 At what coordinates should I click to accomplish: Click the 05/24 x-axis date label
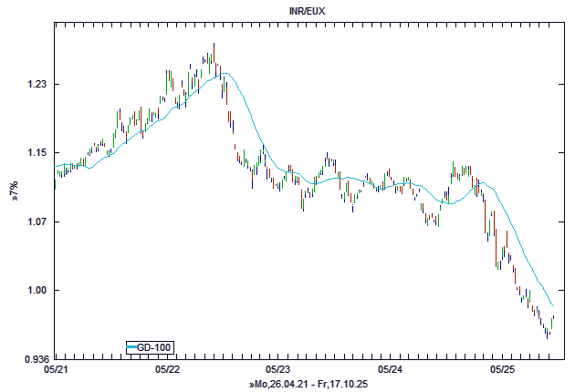point(390,370)
